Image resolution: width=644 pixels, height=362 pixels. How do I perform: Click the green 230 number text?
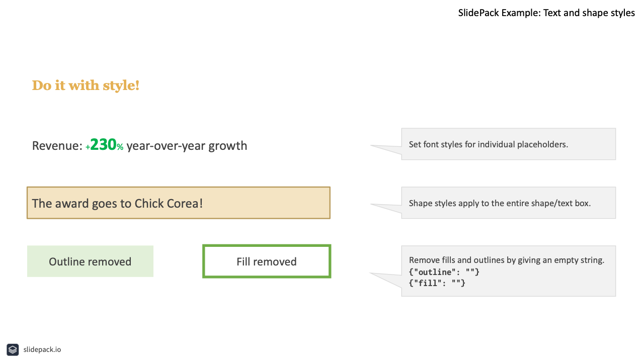103,145
